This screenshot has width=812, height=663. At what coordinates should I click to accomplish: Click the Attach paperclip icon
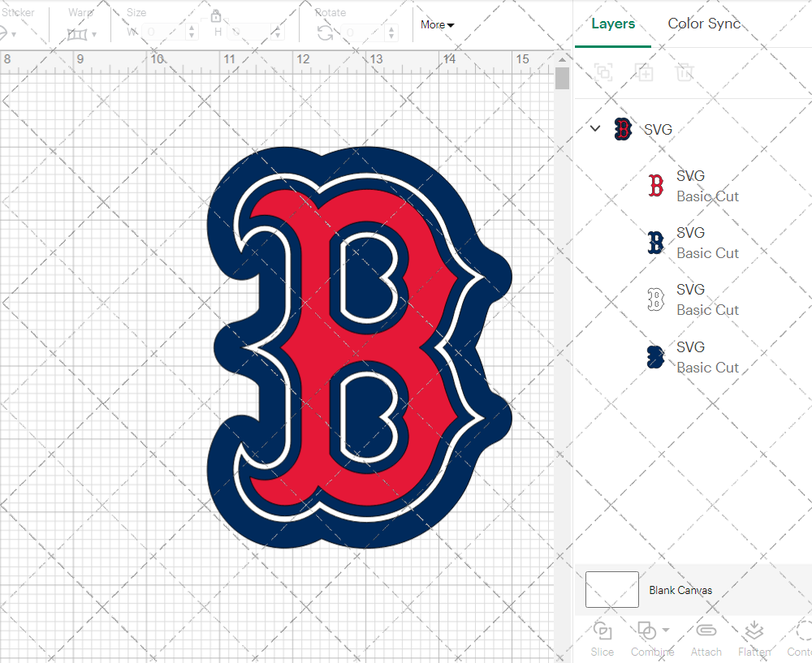706,631
